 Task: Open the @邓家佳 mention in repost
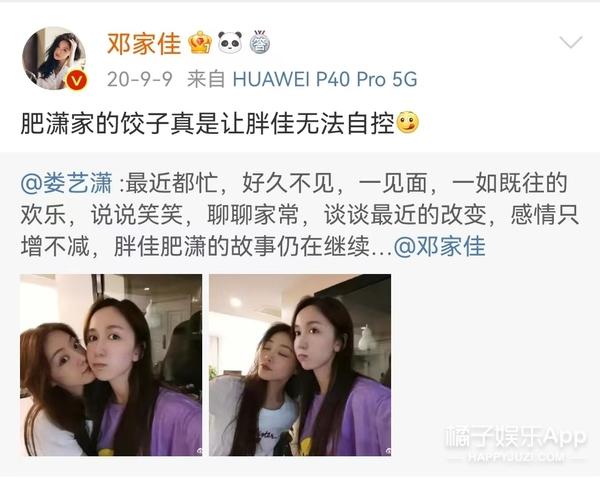pyautogui.click(x=439, y=246)
